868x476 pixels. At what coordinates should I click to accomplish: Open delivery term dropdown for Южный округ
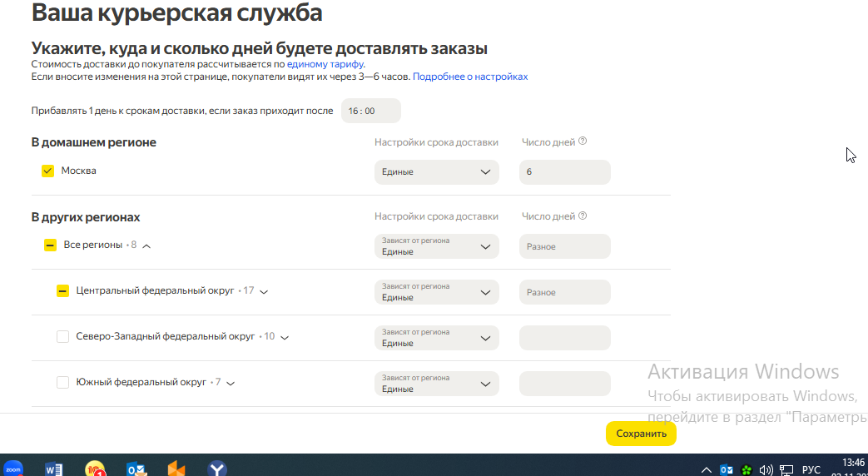[x=437, y=384]
